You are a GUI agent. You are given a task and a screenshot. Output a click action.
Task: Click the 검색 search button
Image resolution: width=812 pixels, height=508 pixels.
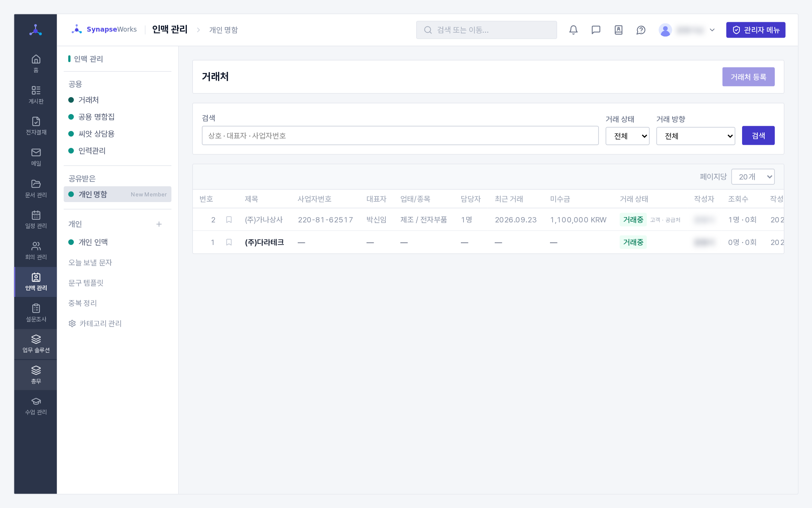point(758,135)
